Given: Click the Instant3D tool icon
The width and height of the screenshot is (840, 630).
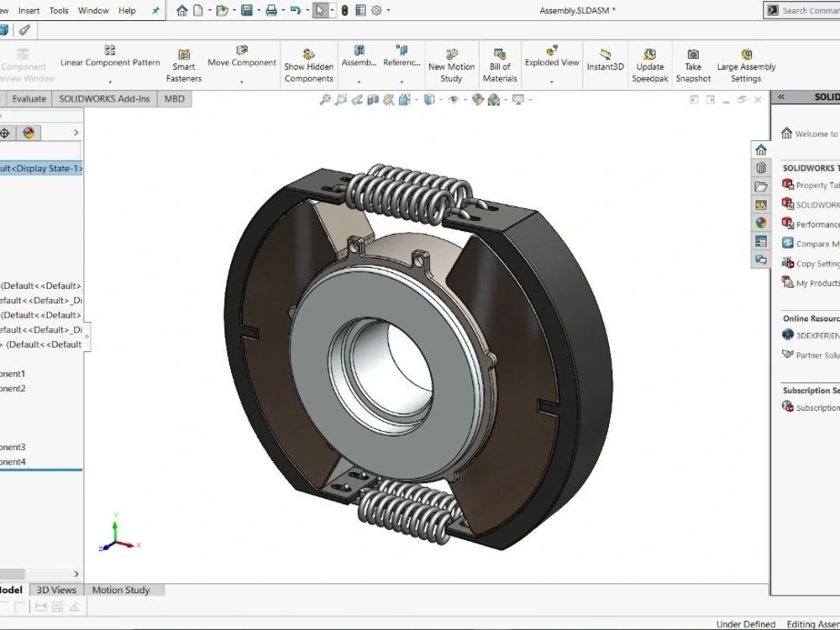Looking at the screenshot, I should tap(605, 55).
